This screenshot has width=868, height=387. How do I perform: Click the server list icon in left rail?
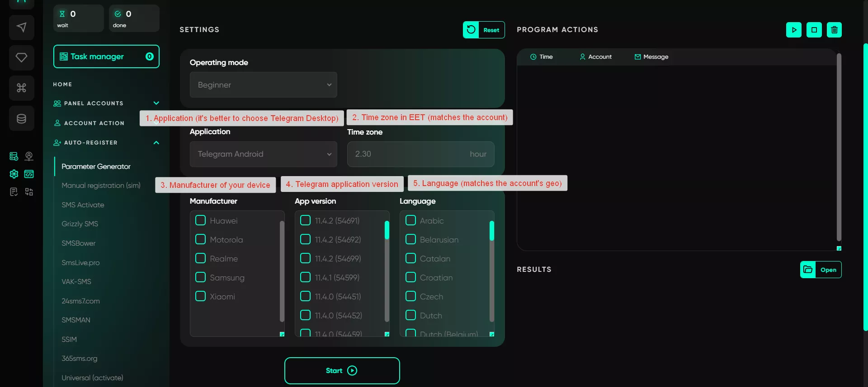tap(14, 156)
